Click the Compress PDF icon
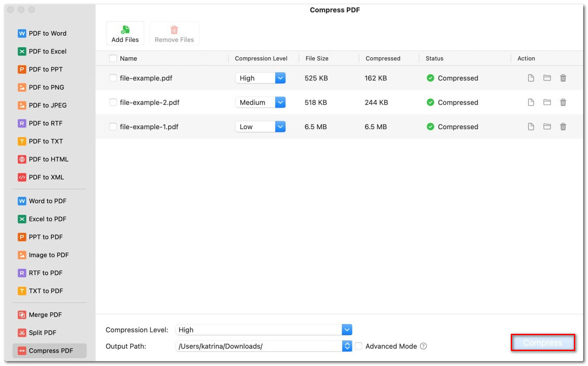 coord(22,351)
